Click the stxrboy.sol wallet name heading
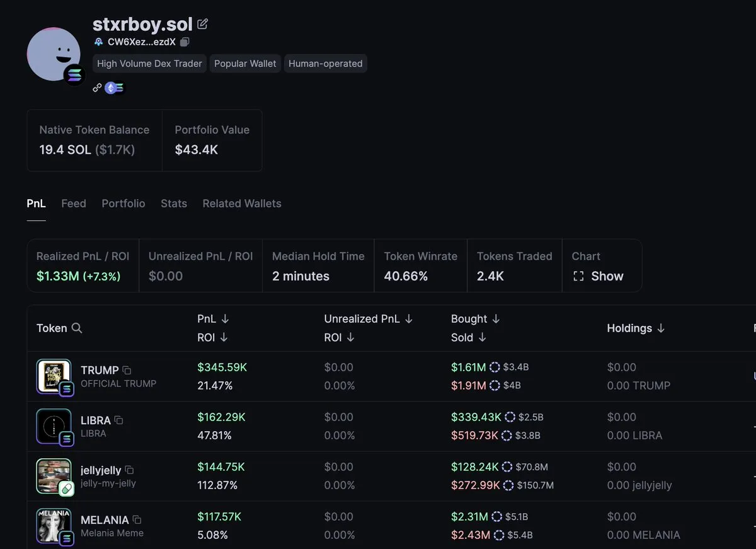This screenshot has width=756, height=549. point(142,24)
